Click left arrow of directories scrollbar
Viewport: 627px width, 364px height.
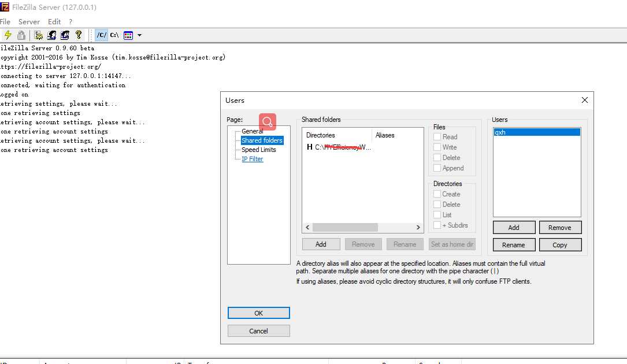coord(307,227)
